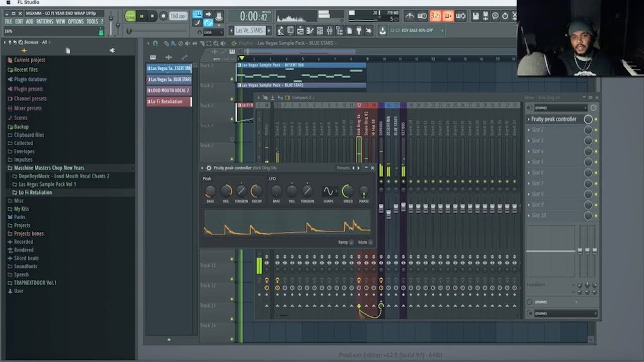Collapse Maschine Masters Chop New Years folder

click(49, 168)
